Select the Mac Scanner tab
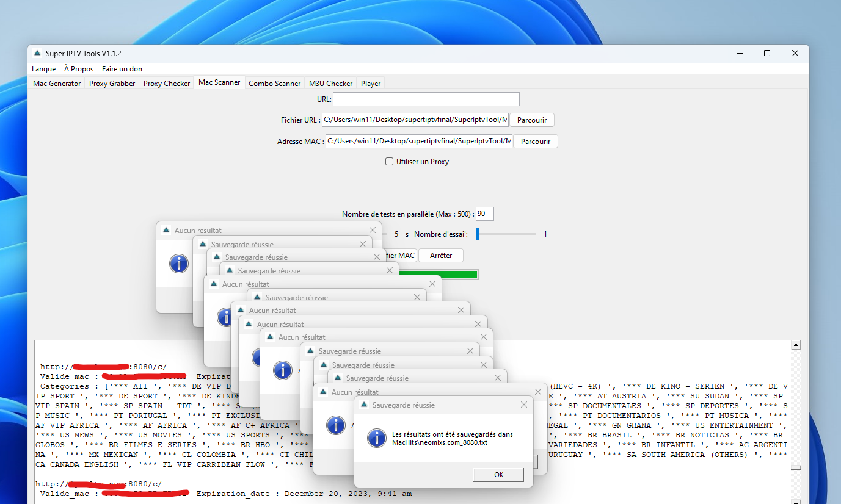This screenshot has width=841, height=504. pyautogui.click(x=219, y=82)
